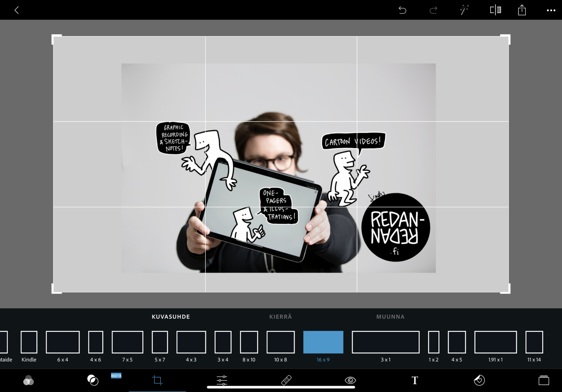Choose the 3 x 1 aspect ratio
This screenshot has height=392, width=562.
(386, 346)
